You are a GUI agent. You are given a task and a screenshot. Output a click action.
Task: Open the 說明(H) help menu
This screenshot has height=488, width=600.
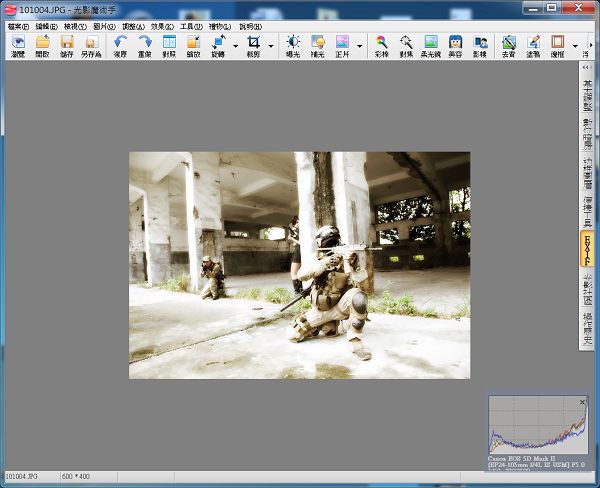coord(250,26)
